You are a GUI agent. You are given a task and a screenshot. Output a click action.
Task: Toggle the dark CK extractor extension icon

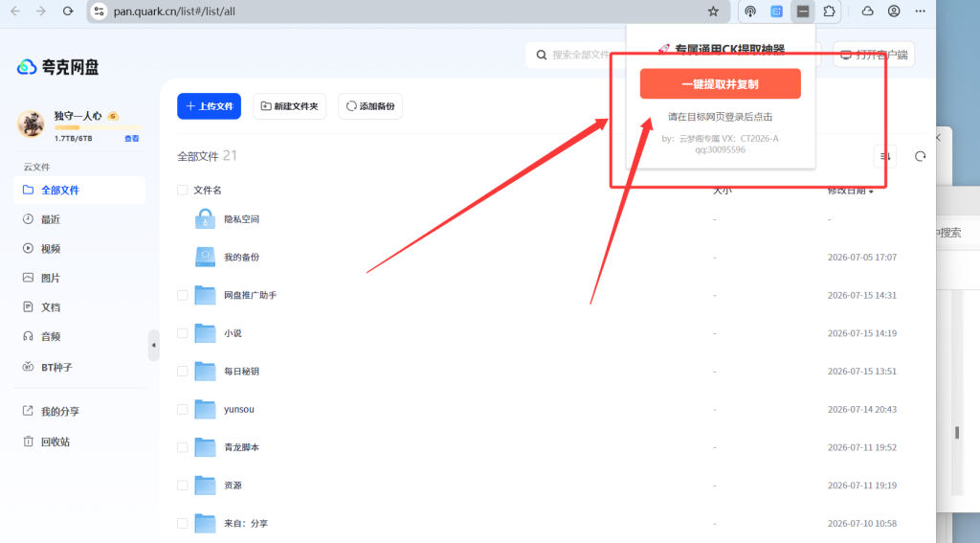pos(803,11)
